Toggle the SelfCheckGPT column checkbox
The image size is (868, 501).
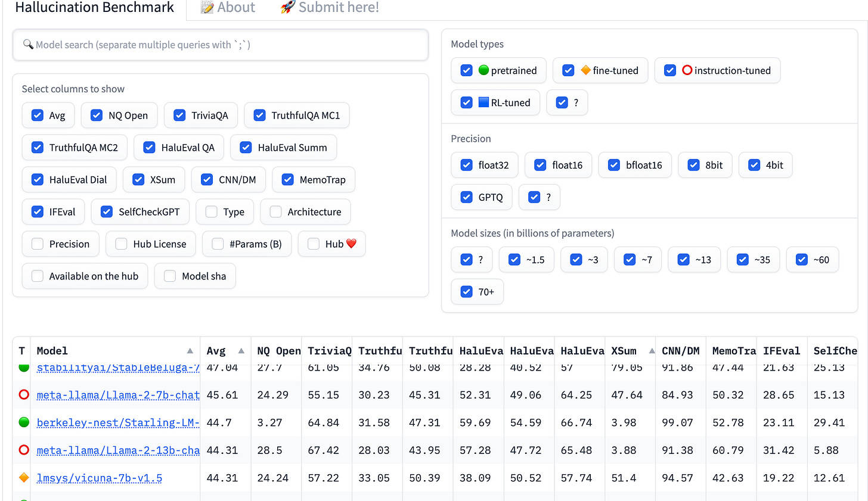(x=107, y=212)
